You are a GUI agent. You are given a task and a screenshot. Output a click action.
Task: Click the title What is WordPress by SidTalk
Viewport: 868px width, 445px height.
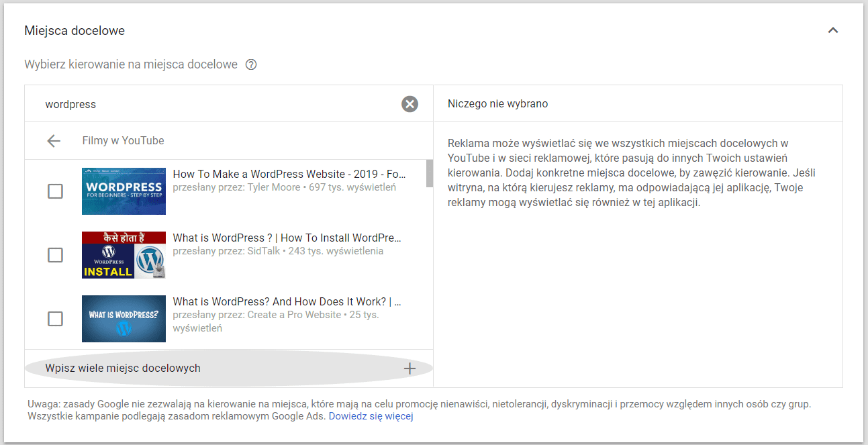287,238
